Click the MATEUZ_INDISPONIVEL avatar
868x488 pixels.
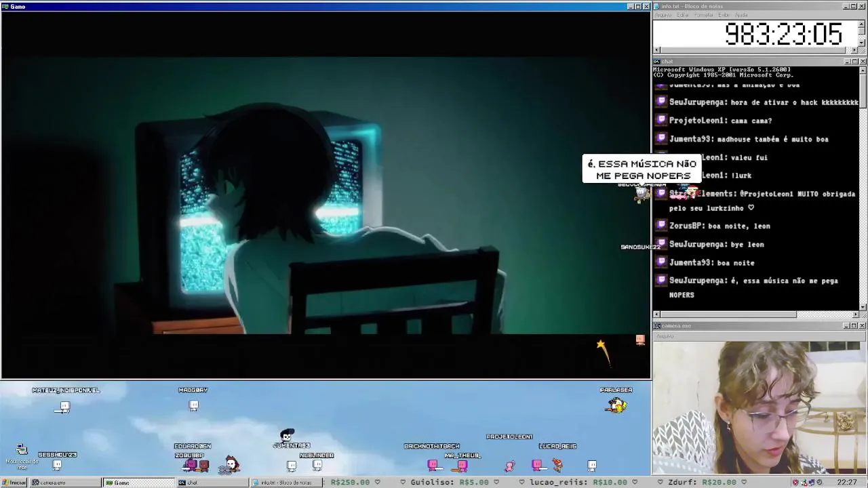64,406
